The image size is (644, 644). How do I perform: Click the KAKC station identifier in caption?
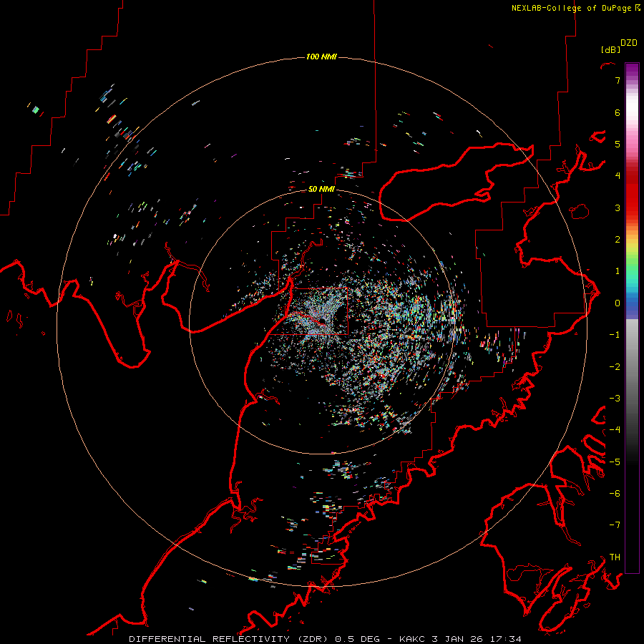point(413,639)
